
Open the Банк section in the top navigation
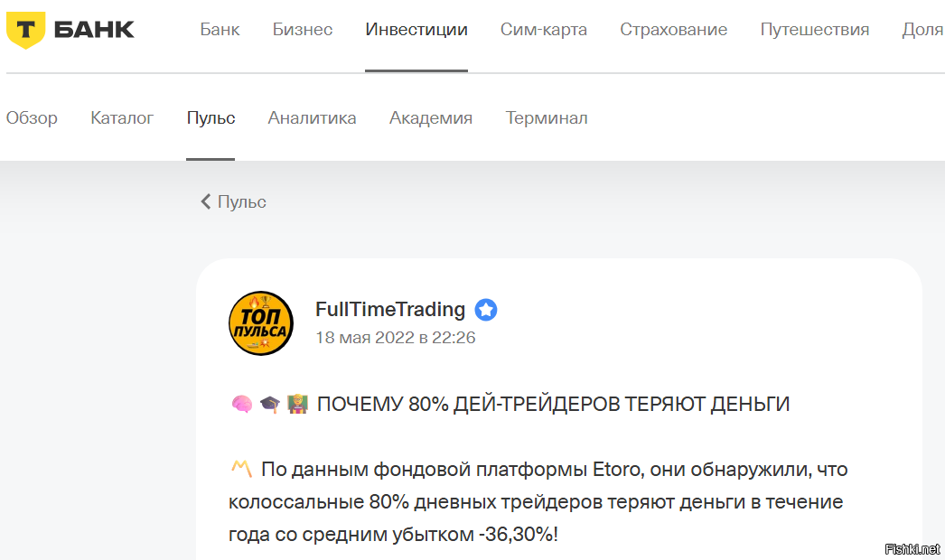[220, 30]
